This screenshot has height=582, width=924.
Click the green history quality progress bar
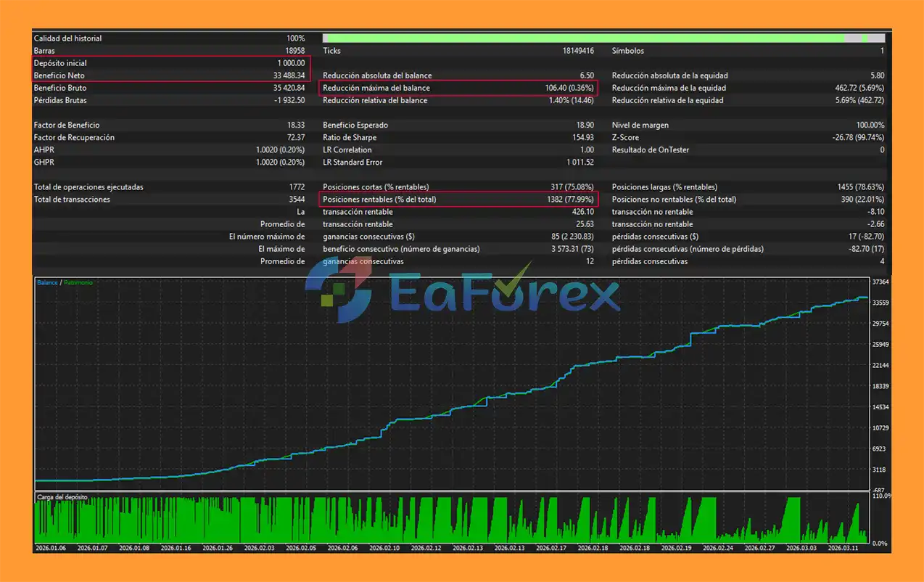pyautogui.click(x=583, y=38)
